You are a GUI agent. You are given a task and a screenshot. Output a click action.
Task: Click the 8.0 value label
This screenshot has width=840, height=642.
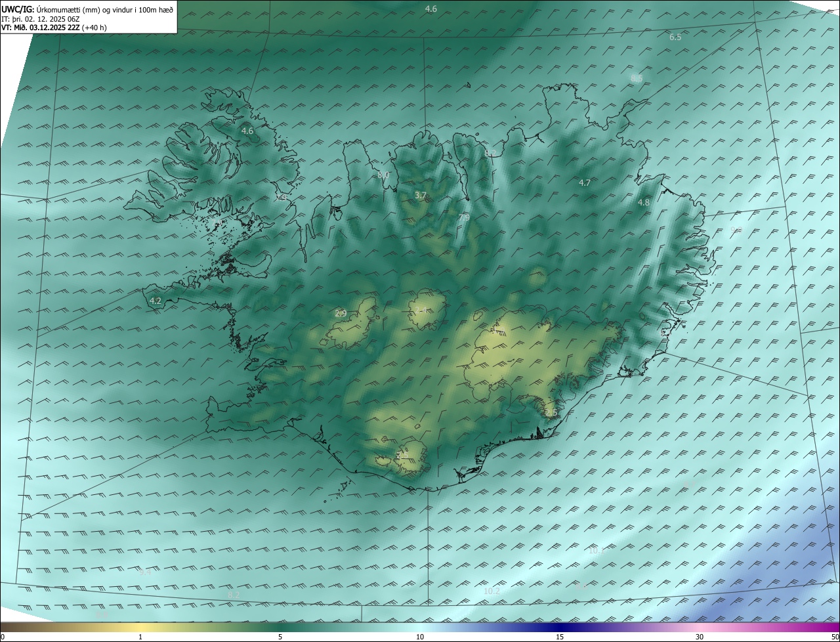point(383,175)
